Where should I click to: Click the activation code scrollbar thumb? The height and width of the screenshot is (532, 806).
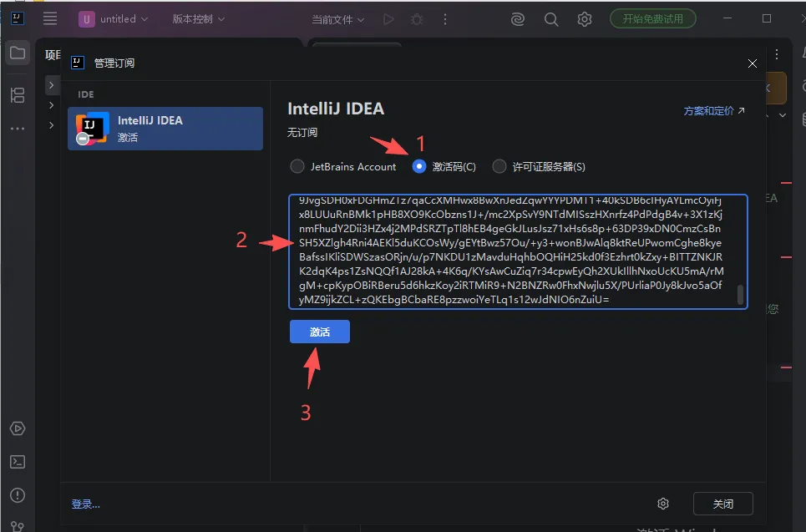pyautogui.click(x=740, y=295)
